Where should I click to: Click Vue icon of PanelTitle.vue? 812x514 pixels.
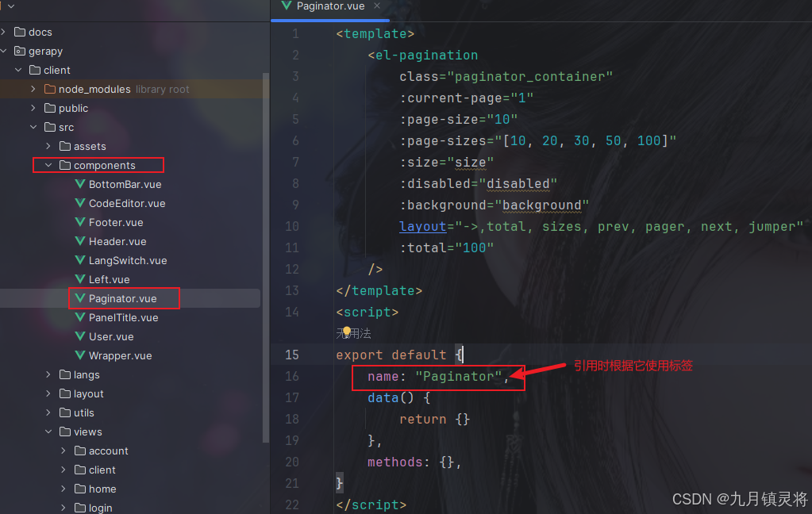[79, 317]
